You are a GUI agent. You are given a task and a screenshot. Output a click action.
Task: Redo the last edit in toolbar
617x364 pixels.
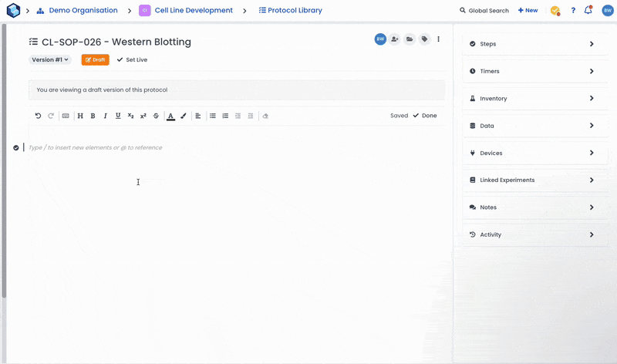(51, 116)
